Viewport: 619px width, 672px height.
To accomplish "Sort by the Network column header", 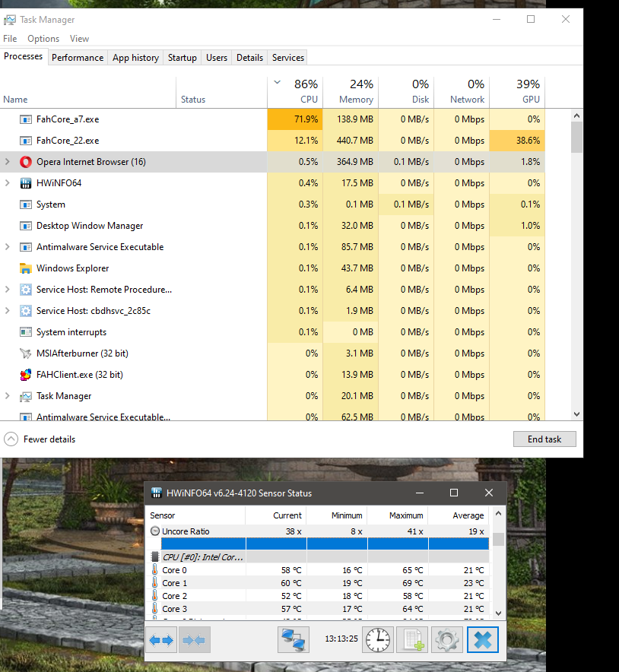I will (462, 92).
